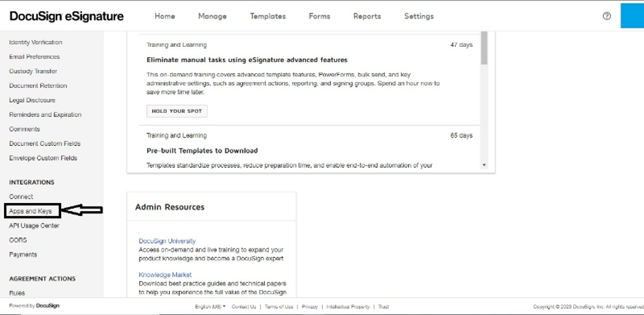Viewport: 644px width, 315px height.
Task: Click the Eliminate manual tasks training headline
Action: click(x=247, y=60)
